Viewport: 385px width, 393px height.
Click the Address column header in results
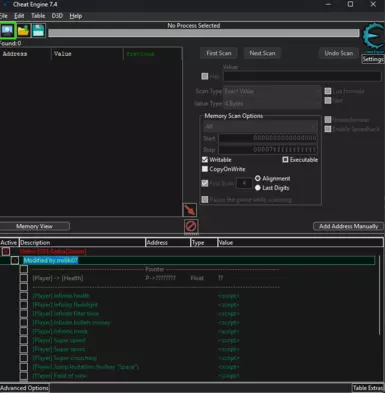pyautogui.click(x=25, y=54)
